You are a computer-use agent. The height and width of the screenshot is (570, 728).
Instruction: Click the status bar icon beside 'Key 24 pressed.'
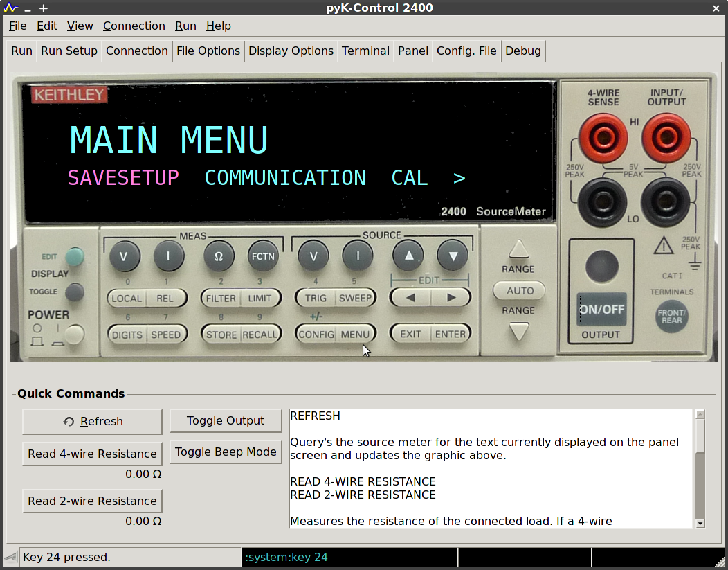tap(10, 557)
